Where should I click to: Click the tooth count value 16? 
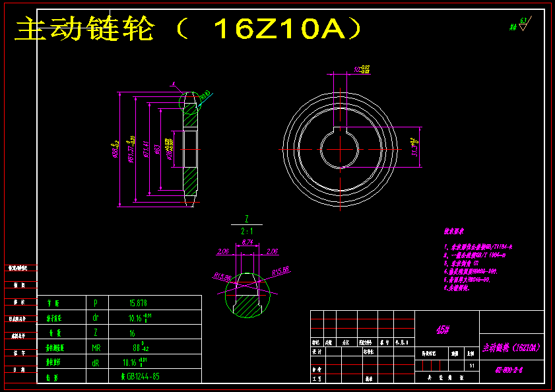point(132,333)
